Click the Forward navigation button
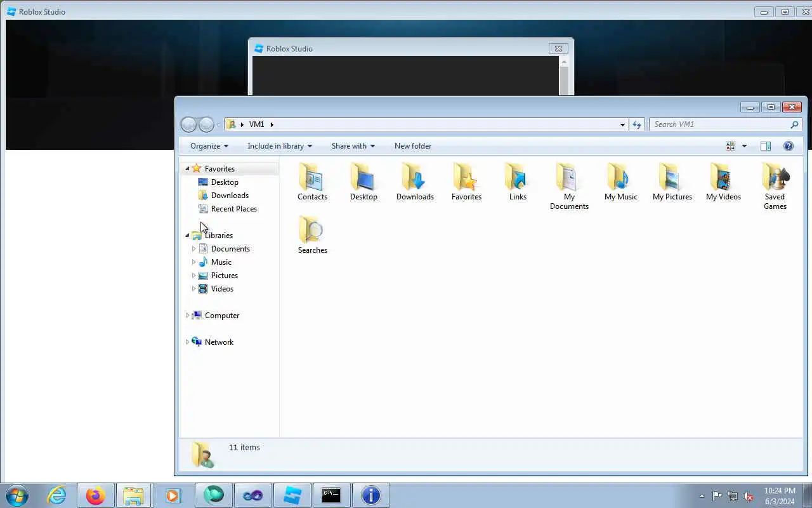 click(206, 124)
